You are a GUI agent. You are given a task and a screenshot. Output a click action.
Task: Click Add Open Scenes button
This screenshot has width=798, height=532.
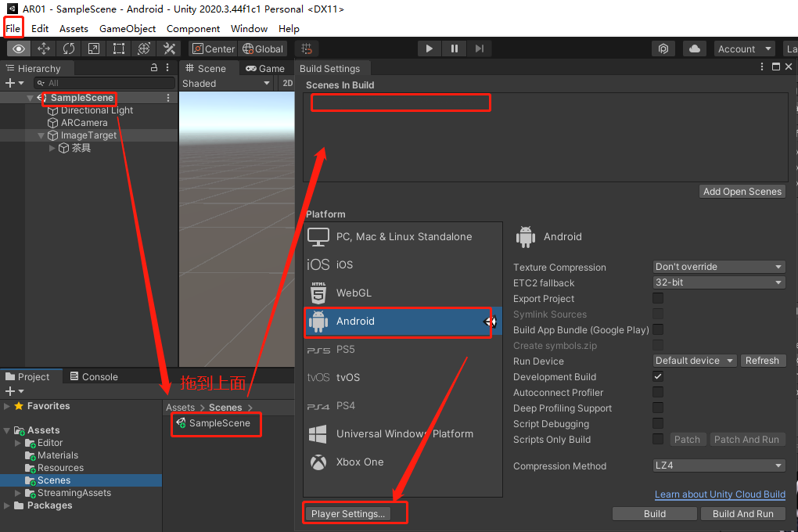tap(742, 192)
